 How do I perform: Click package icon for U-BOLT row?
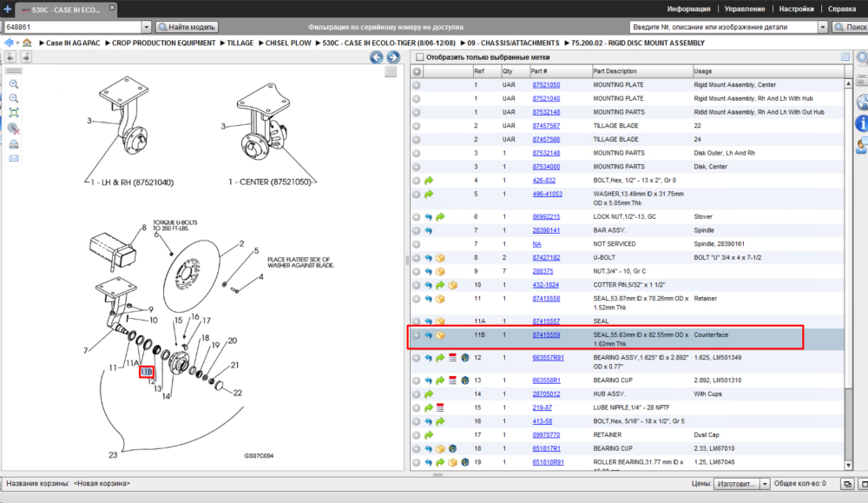click(440, 258)
